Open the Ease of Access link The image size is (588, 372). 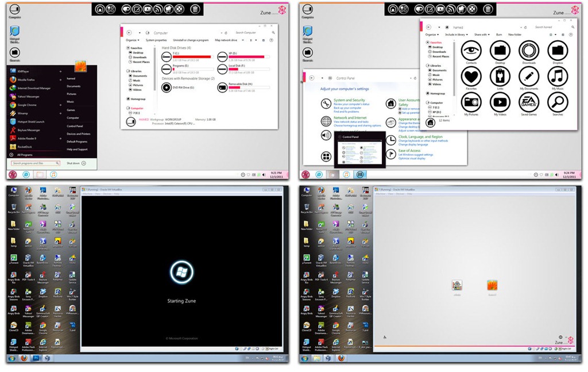pyautogui.click(x=409, y=151)
